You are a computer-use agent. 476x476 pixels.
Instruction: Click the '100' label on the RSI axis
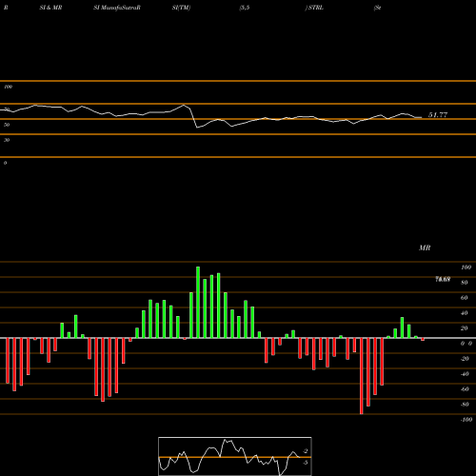click(8, 87)
